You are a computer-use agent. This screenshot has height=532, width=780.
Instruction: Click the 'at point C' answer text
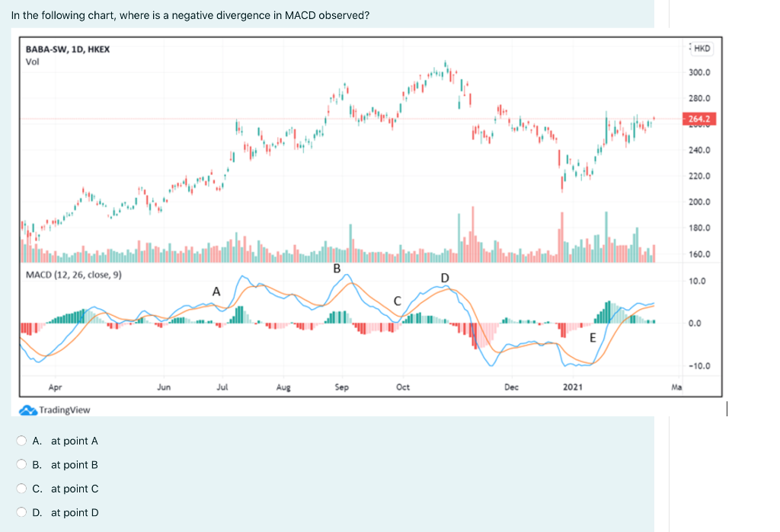(75, 489)
